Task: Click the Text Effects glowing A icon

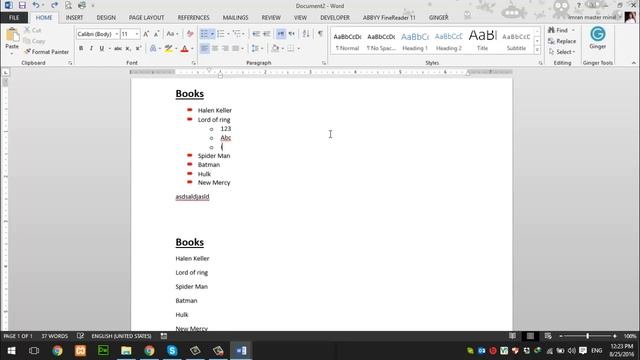Action: click(x=153, y=49)
